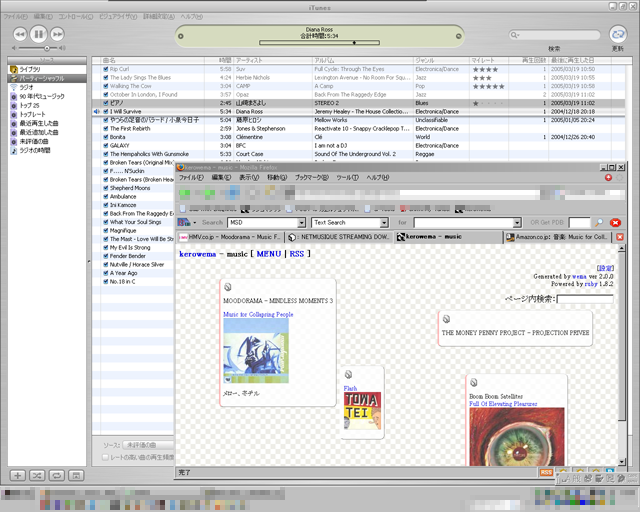Pause playback in iTunes

click(38, 34)
